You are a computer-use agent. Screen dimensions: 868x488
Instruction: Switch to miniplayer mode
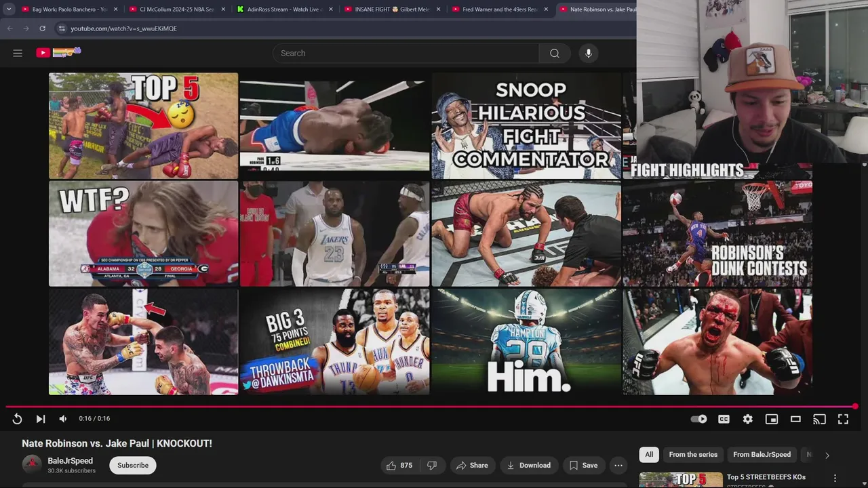[772, 419]
